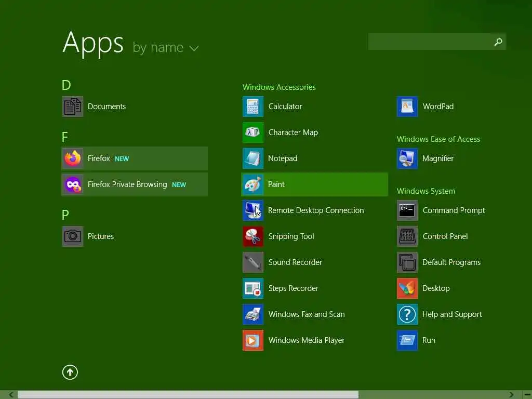
Task: Open the Remote Desktop Connection icon
Action: point(253,210)
